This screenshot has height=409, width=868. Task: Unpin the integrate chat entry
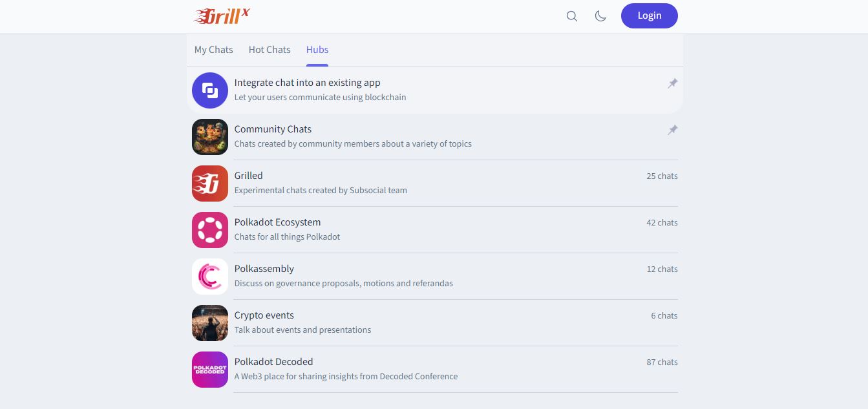tap(672, 83)
